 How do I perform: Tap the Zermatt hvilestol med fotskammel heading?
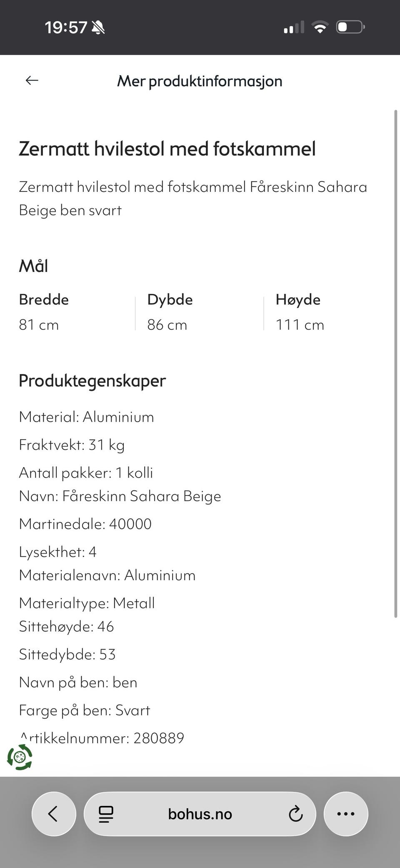167,149
